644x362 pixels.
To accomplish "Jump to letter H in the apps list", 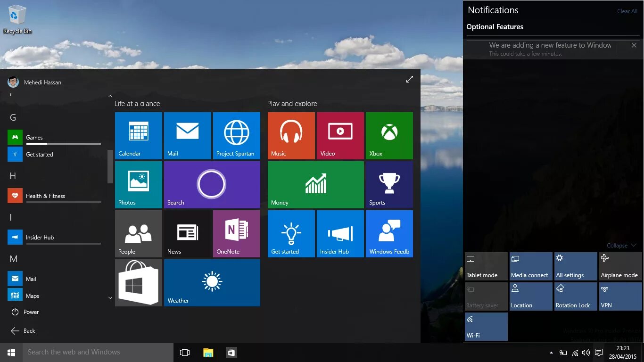I will pos(13,176).
